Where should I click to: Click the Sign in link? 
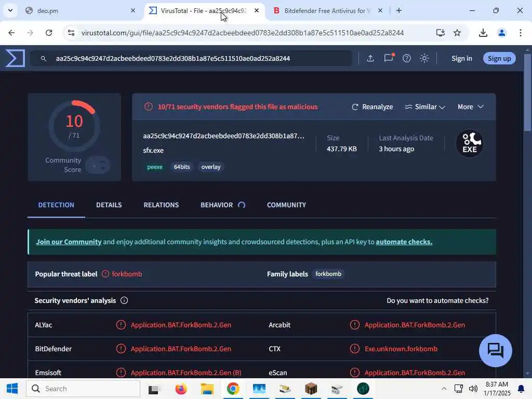tap(461, 58)
